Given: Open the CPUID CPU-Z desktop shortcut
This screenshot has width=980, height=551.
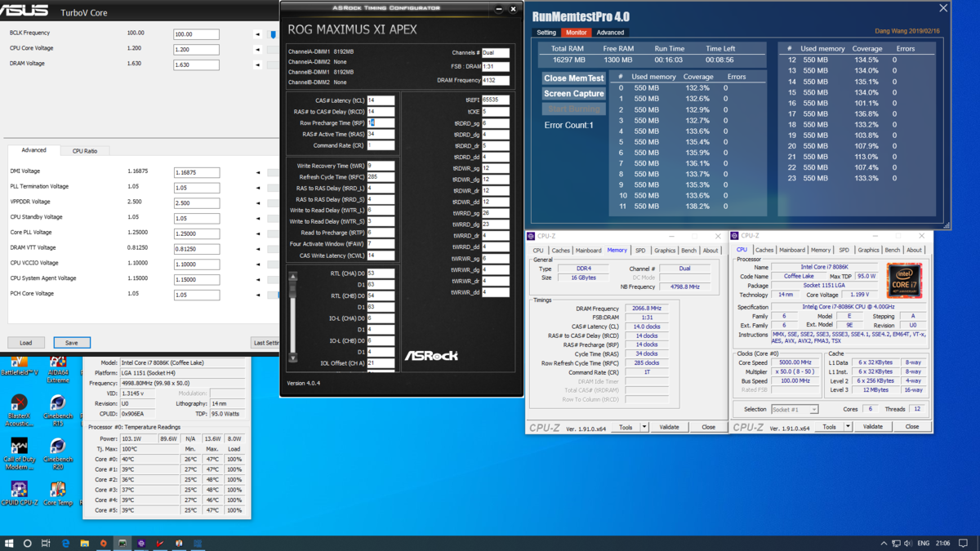Looking at the screenshot, I should click(x=19, y=493).
